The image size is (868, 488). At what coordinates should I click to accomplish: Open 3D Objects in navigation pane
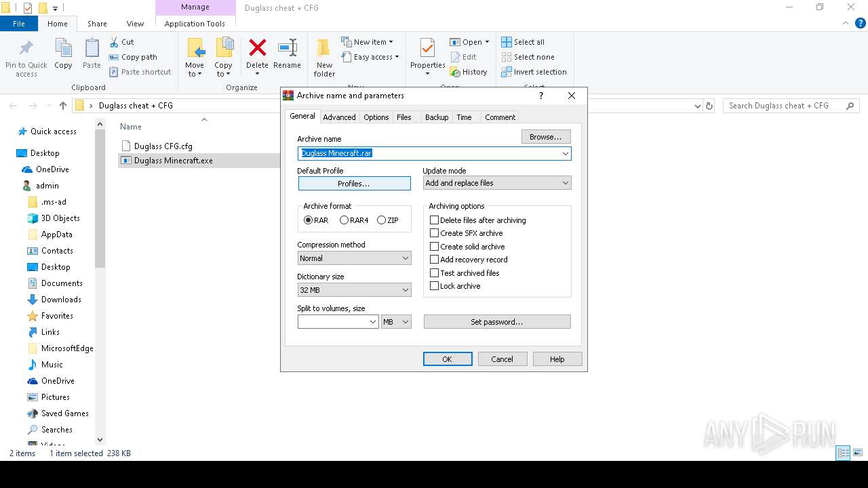tap(60, 218)
